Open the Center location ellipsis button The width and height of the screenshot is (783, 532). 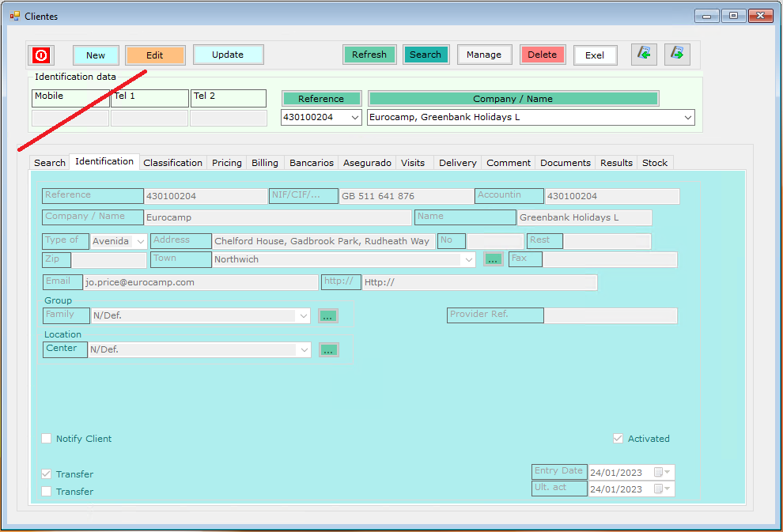click(328, 350)
